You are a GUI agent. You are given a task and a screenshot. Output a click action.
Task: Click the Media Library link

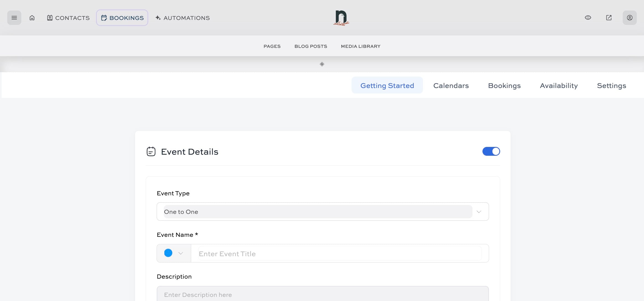(x=360, y=46)
